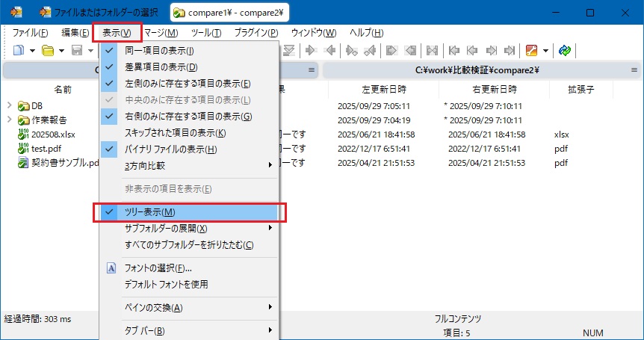Image resolution: width=644 pixels, height=340 pixels.
Task: Click the font selection icon in menu
Action: pos(111,268)
